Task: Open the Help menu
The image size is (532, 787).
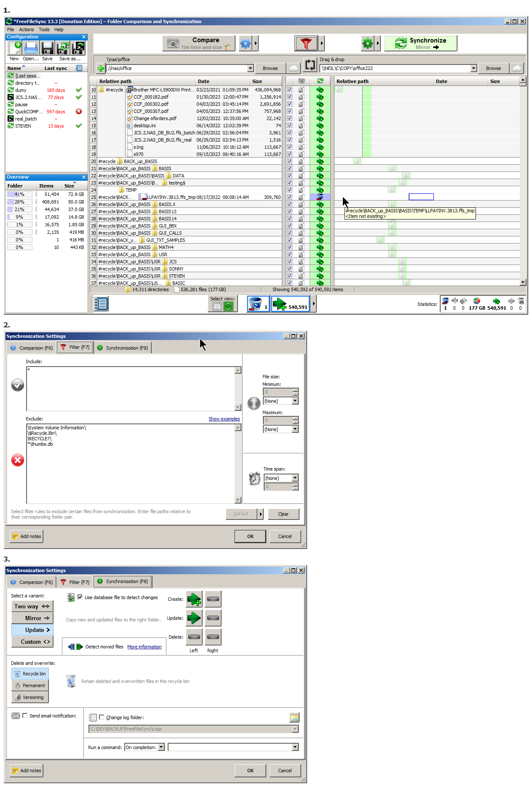Action: click(x=59, y=29)
